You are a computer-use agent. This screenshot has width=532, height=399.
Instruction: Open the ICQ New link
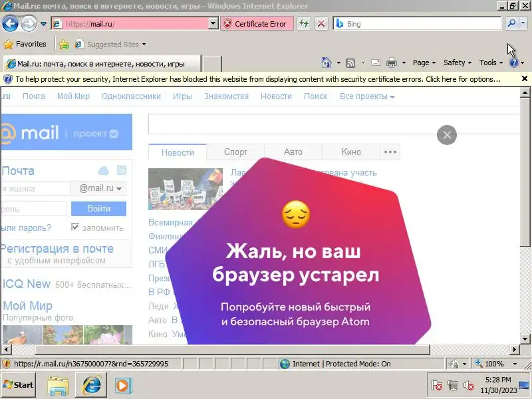tap(26, 284)
